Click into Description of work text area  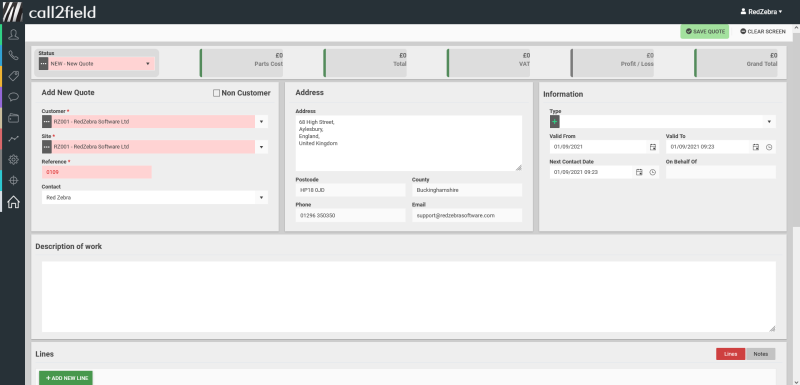pos(409,297)
